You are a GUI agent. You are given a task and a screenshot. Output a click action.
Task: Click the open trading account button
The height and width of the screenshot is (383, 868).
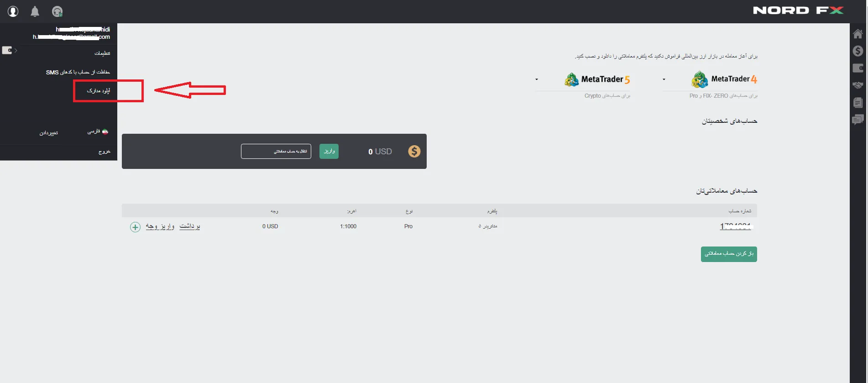click(x=728, y=254)
